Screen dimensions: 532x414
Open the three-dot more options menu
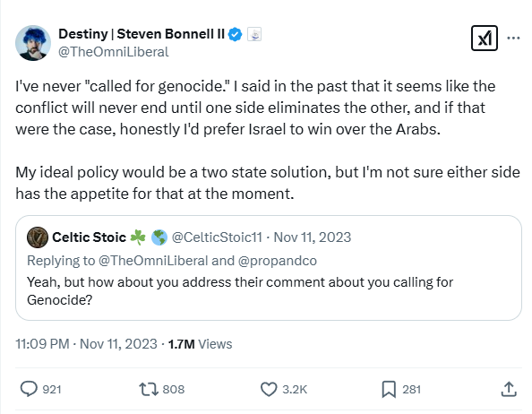click(513, 38)
